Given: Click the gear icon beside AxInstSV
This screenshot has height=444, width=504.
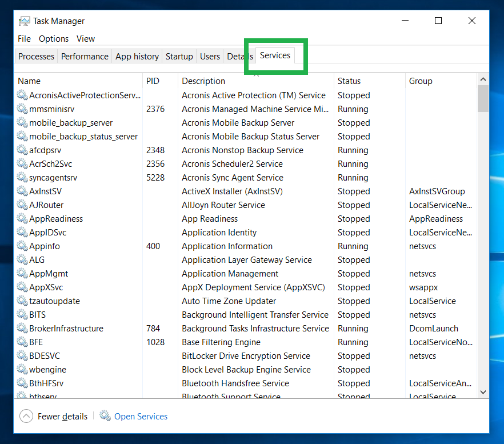Looking at the screenshot, I should point(22,191).
